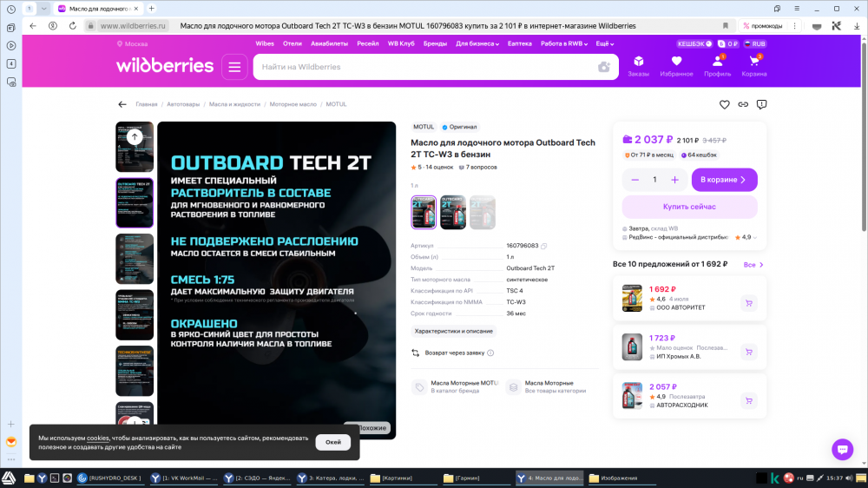Copy article number 160796083 icon
This screenshot has width=868, height=488.
543,246
